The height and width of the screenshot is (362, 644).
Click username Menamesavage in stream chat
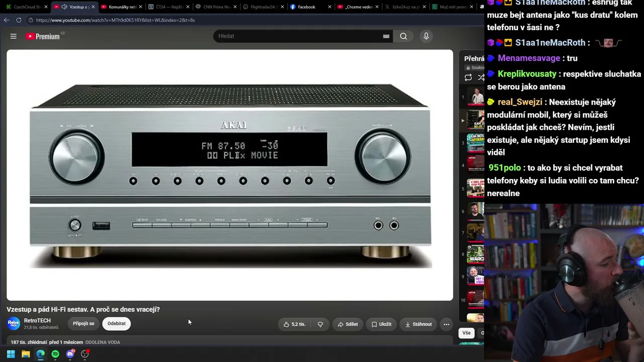pos(529,58)
